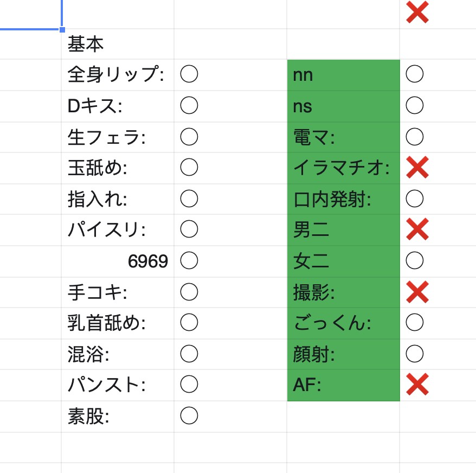Click the cell containing 6969
The image size is (476, 473).
(x=118, y=261)
